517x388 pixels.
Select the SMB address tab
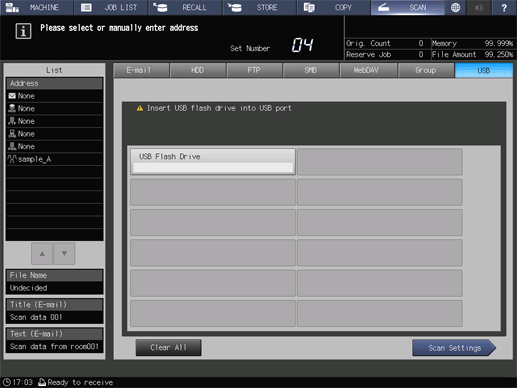(311, 70)
